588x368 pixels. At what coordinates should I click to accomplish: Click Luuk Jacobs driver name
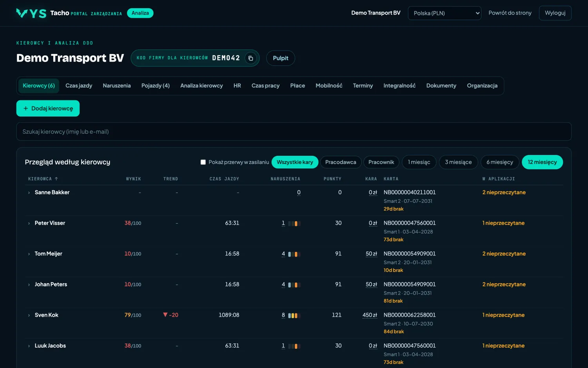tap(50, 346)
